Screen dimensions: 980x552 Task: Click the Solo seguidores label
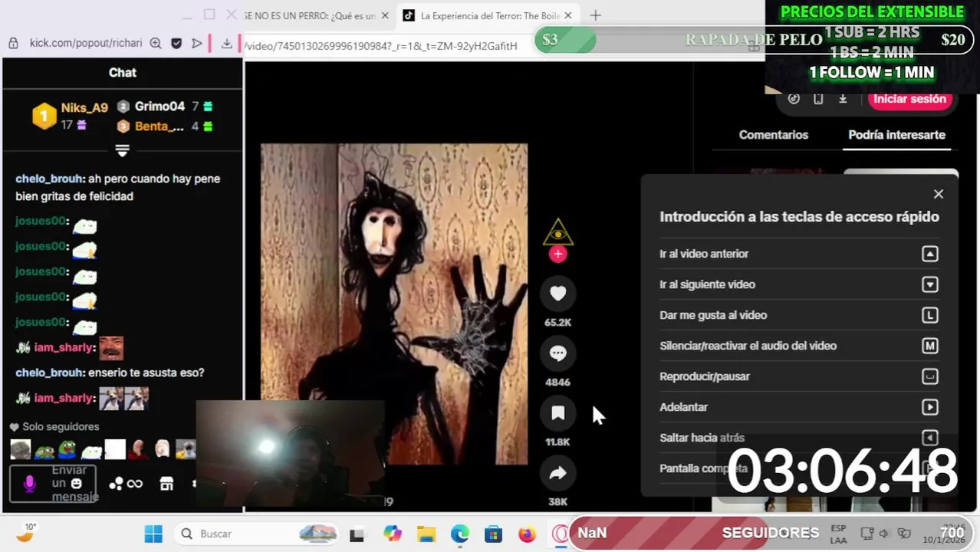pos(61,427)
